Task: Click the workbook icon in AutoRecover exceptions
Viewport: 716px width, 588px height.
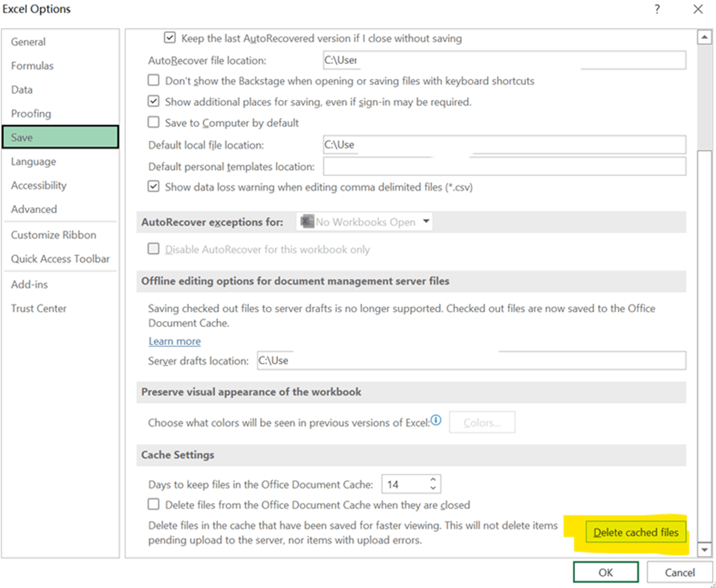Action: point(307,221)
